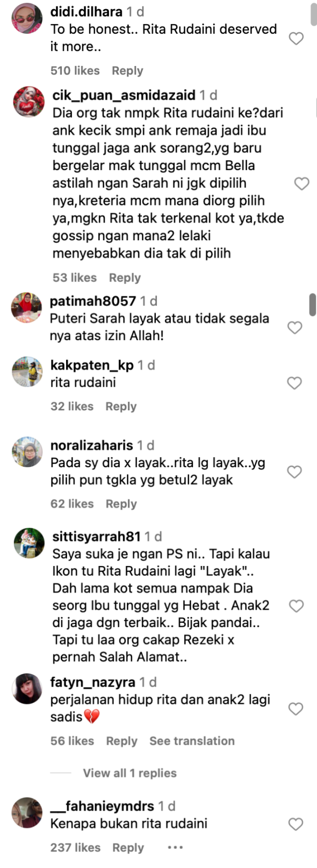The height and width of the screenshot is (868, 317).
Task: Open kakpaten_kp's avatar
Action: [27, 372]
